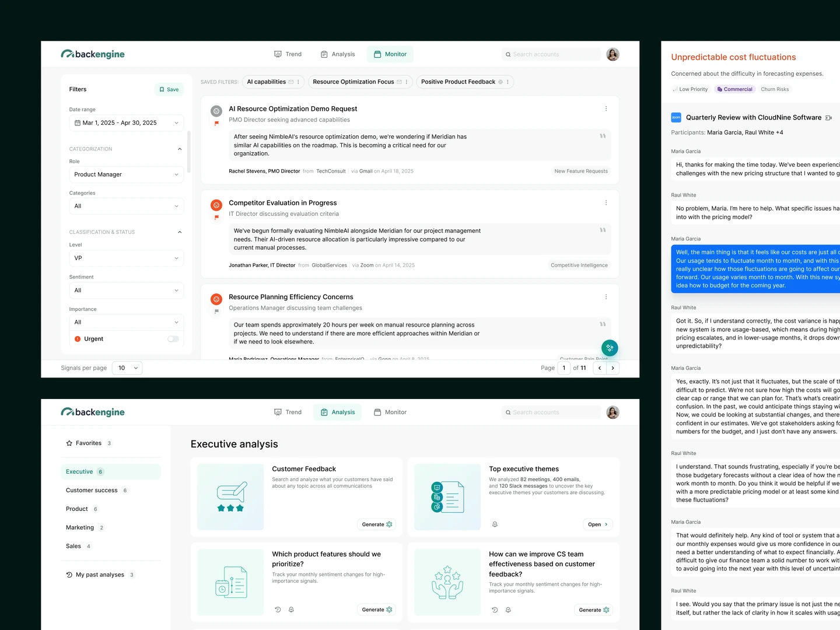Select the highlighted Monitor tab
The width and height of the screenshot is (840, 630).
pyautogui.click(x=390, y=54)
